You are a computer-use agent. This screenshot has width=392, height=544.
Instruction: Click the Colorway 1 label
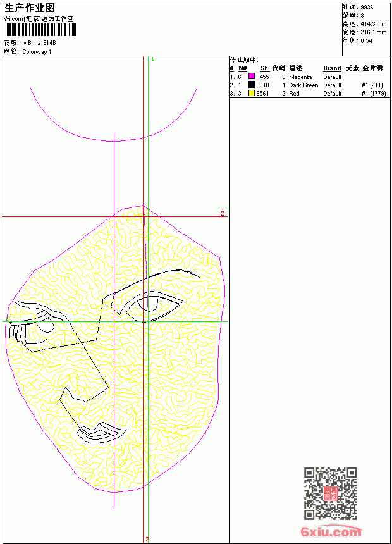(x=37, y=52)
